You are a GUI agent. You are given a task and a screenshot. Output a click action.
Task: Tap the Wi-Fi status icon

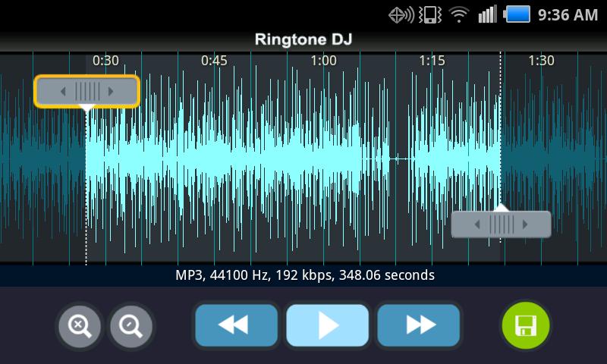click(459, 15)
